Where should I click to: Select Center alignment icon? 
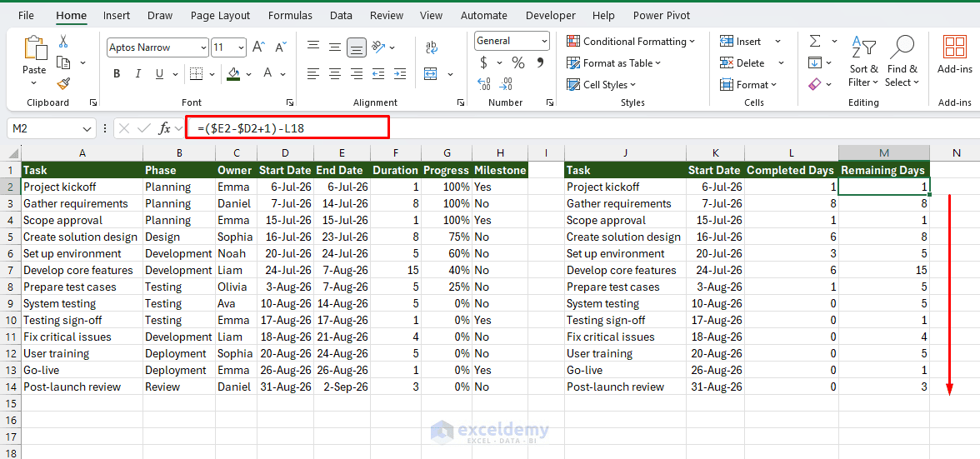coord(335,74)
